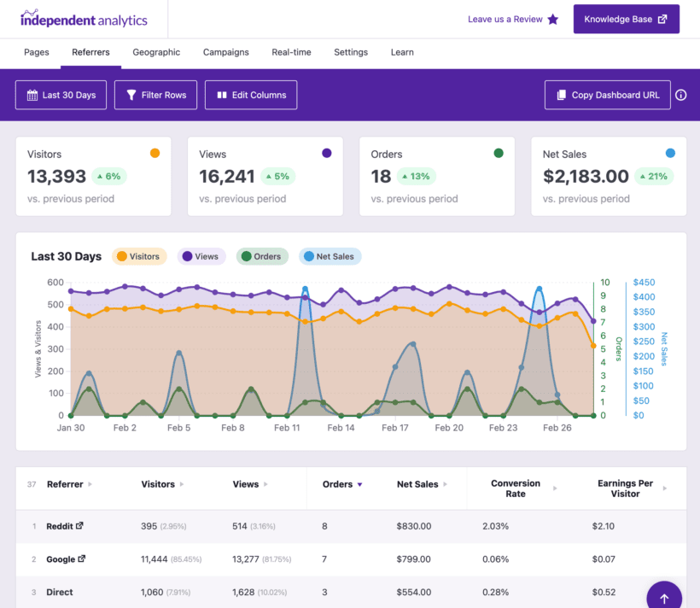This screenshot has height=608, width=700.
Task: Hide the Views series from the chart
Action: point(201,256)
